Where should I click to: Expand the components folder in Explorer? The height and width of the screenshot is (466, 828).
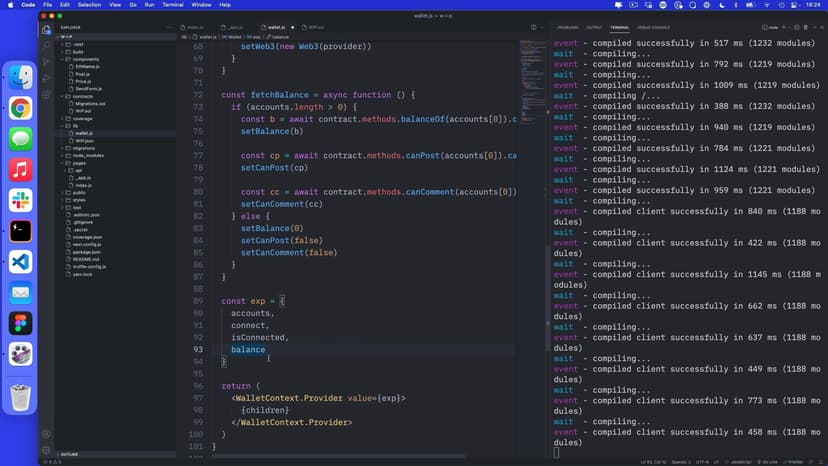click(85, 59)
